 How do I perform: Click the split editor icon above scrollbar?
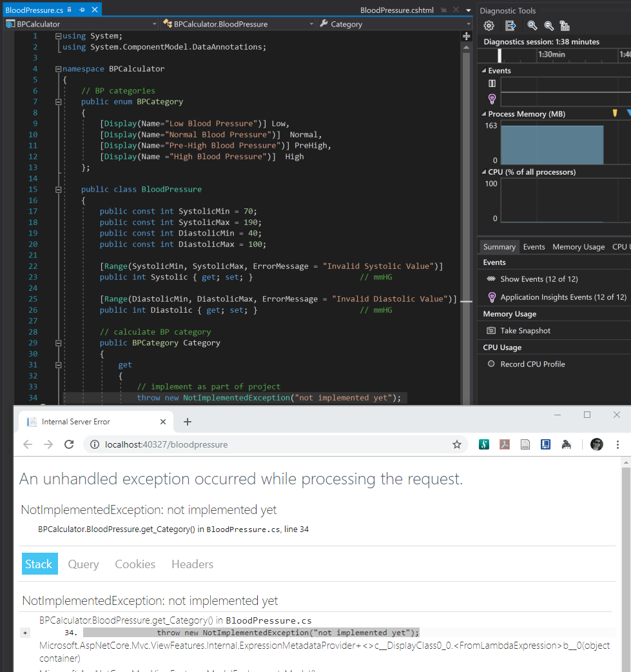point(467,36)
